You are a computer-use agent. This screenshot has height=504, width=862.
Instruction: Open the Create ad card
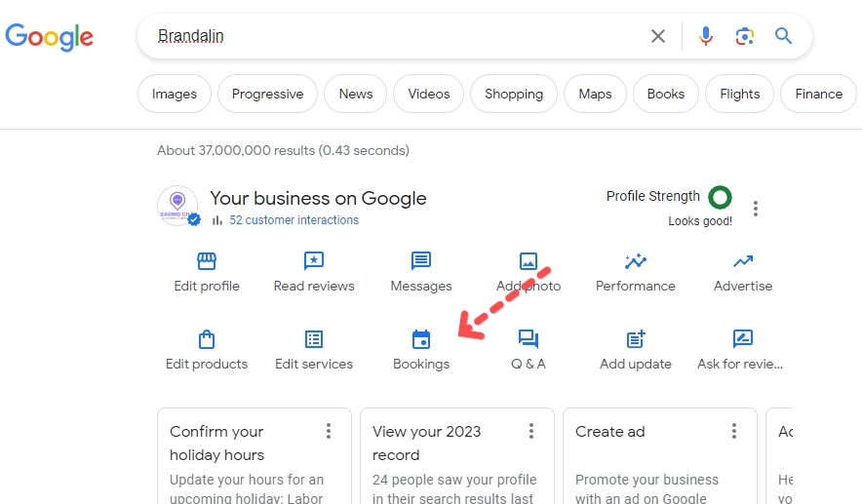coord(660,456)
